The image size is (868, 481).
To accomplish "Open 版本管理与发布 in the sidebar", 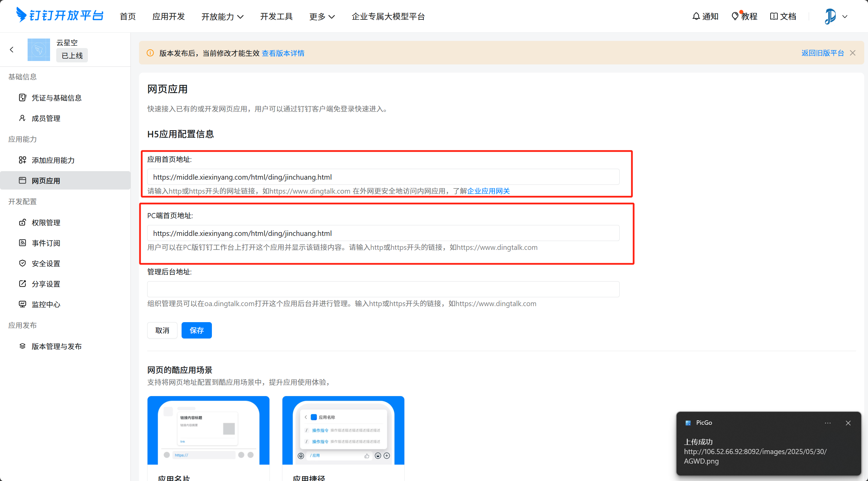I will 57,346.
